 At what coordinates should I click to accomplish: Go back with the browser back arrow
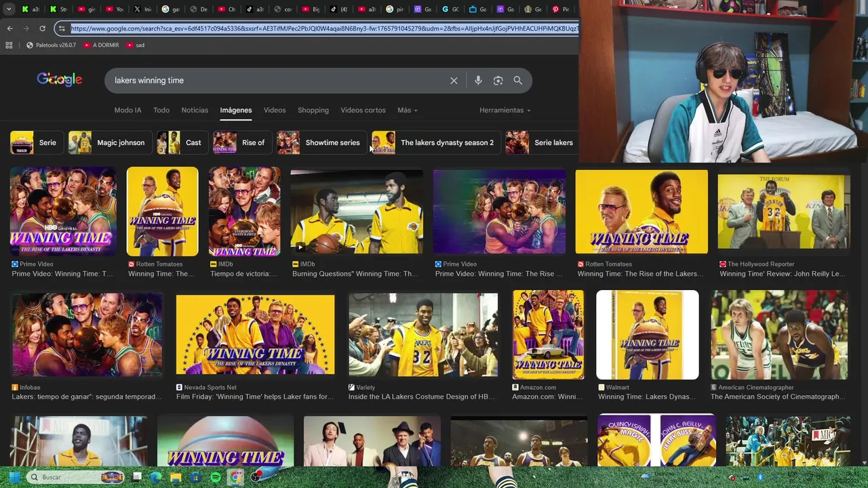coord(9,28)
